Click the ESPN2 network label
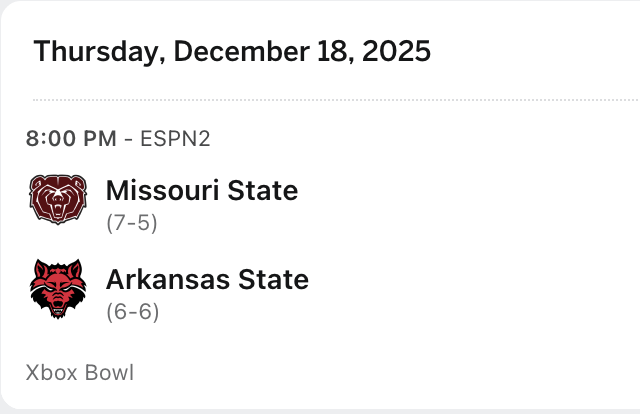The width and height of the screenshot is (640, 414). point(177,139)
